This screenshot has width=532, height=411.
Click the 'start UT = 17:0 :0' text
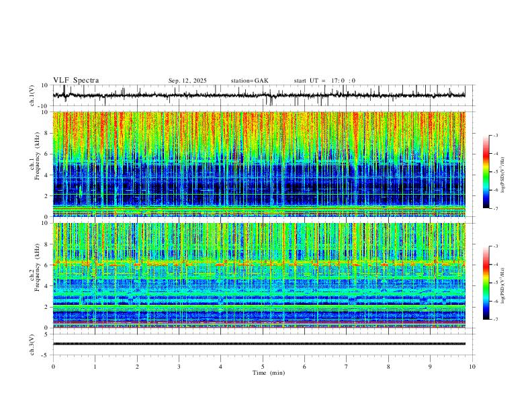click(x=324, y=81)
